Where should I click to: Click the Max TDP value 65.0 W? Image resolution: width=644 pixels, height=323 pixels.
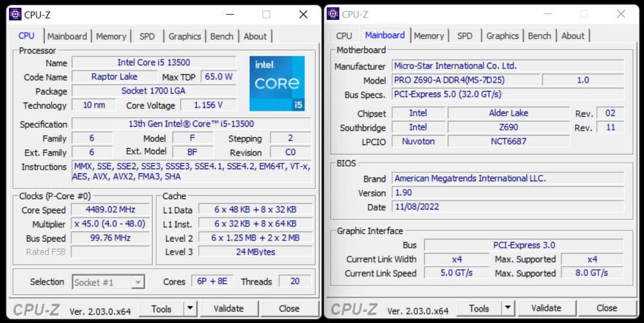[218, 77]
